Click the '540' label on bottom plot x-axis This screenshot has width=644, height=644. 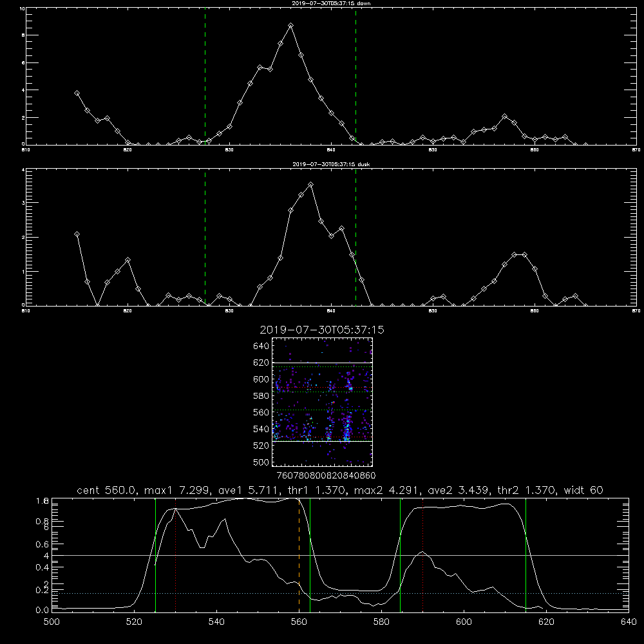(x=216, y=622)
